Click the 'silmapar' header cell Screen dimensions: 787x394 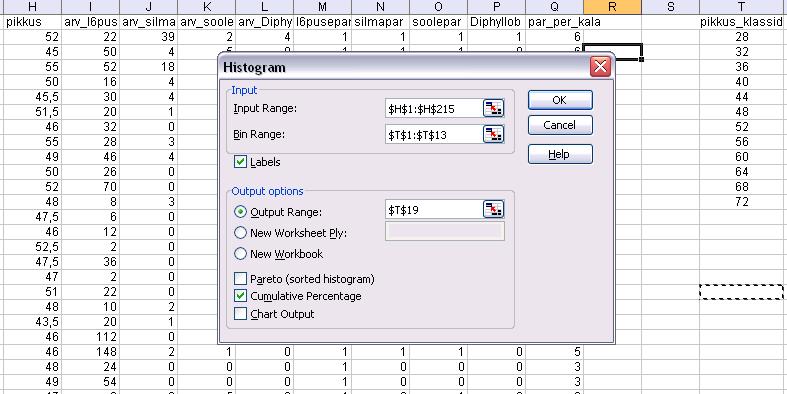pyautogui.click(x=380, y=22)
